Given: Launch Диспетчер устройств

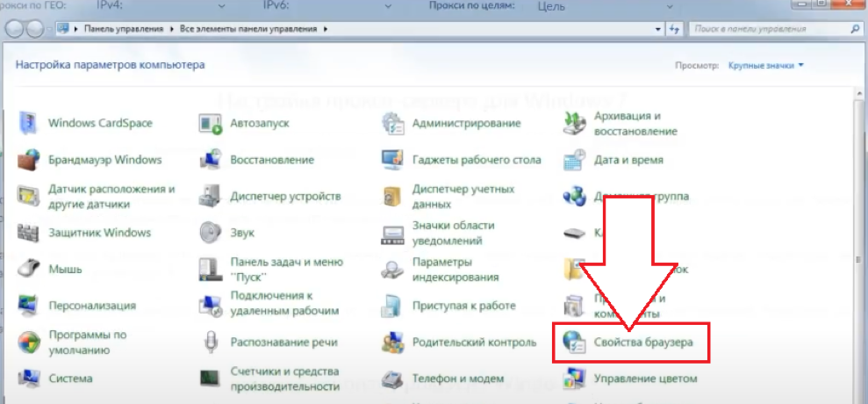Looking at the screenshot, I should [x=269, y=196].
